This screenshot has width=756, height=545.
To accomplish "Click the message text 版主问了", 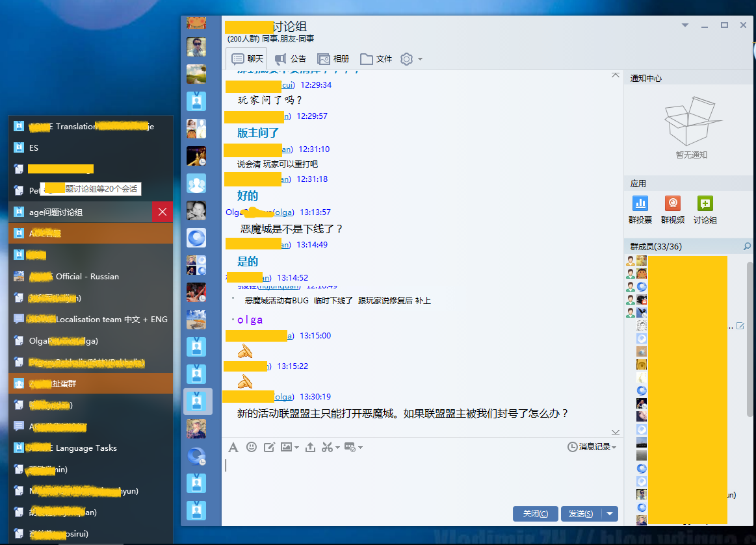I will click(258, 133).
